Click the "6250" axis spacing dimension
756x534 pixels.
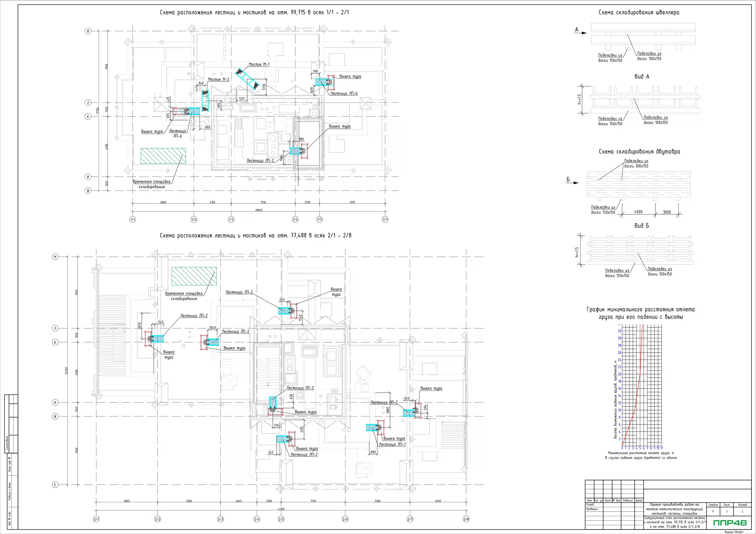(438, 501)
